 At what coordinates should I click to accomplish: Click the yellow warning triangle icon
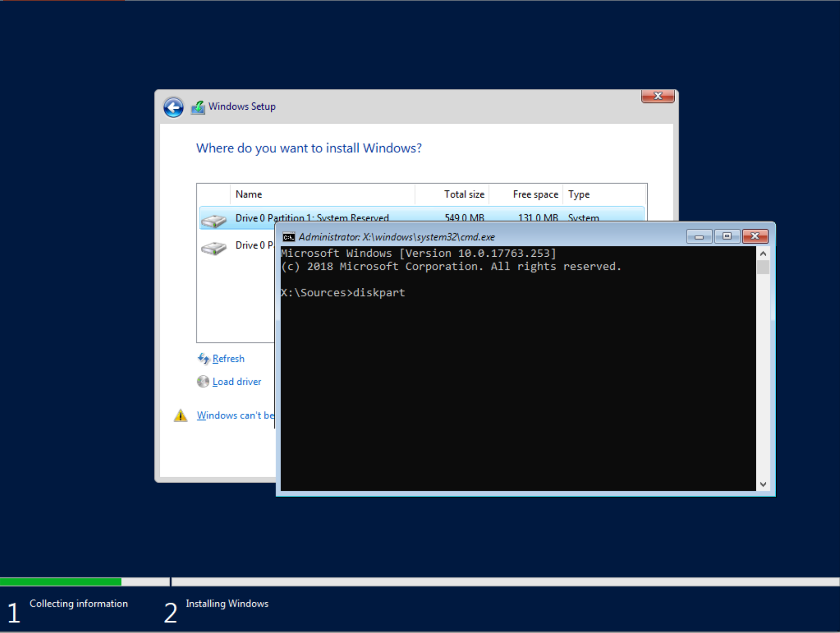180,416
